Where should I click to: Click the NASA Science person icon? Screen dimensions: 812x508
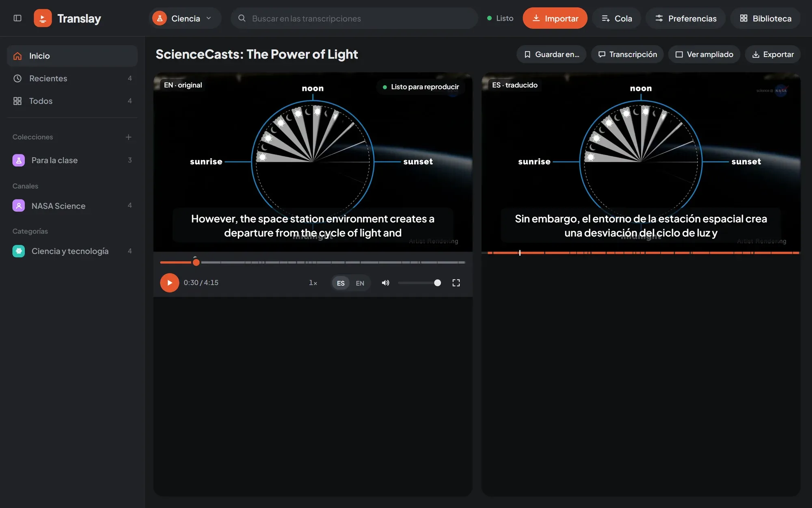pyautogui.click(x=19, y=206)
